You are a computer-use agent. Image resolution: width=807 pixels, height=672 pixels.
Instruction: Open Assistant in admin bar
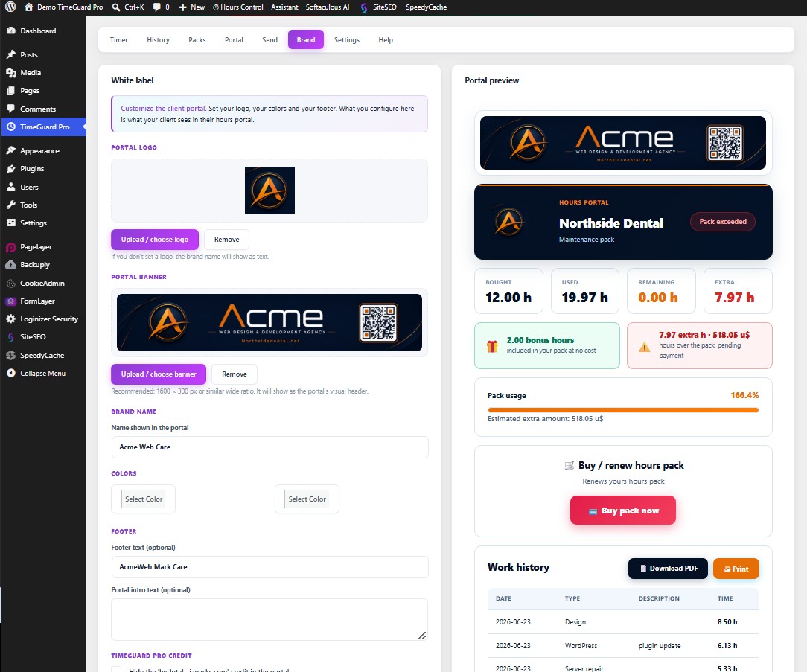[x=284, y=7]
